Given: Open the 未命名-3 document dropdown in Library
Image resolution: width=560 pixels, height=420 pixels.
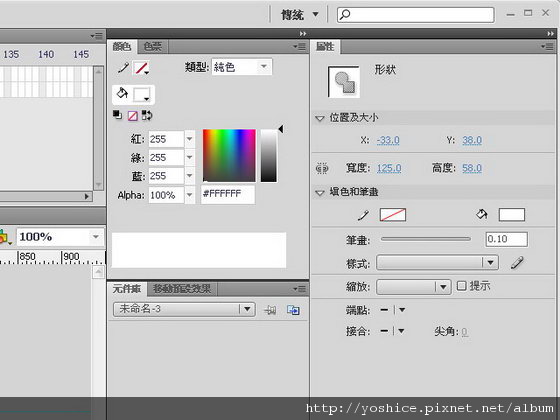Looking at the screenshot, I should point(184,309).
